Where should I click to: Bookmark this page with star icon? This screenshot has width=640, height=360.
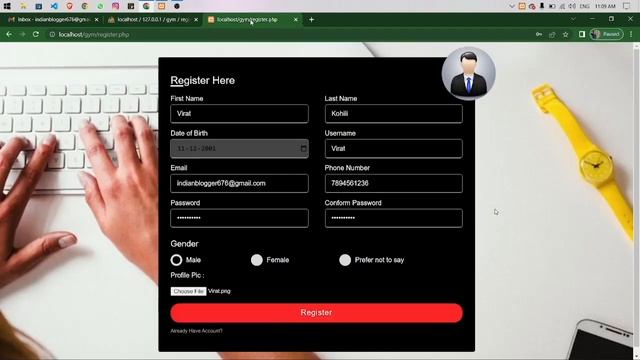pos(565,35)
